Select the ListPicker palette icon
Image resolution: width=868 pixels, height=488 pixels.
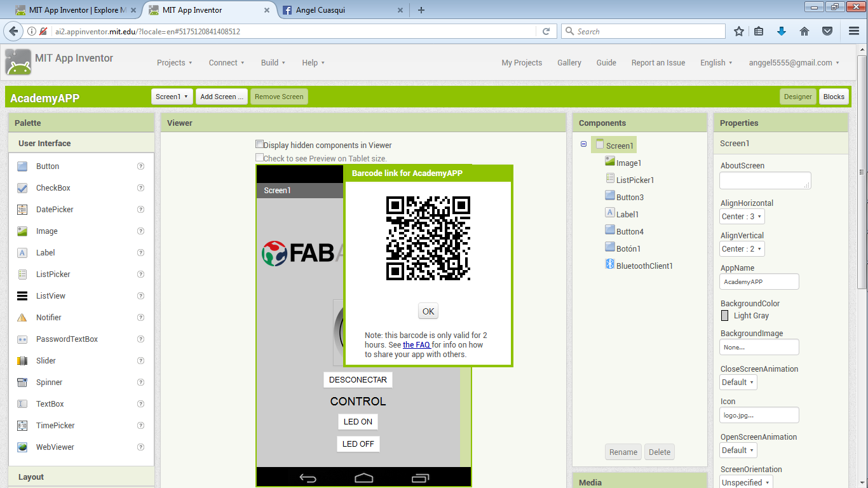(x=22, y=274)
